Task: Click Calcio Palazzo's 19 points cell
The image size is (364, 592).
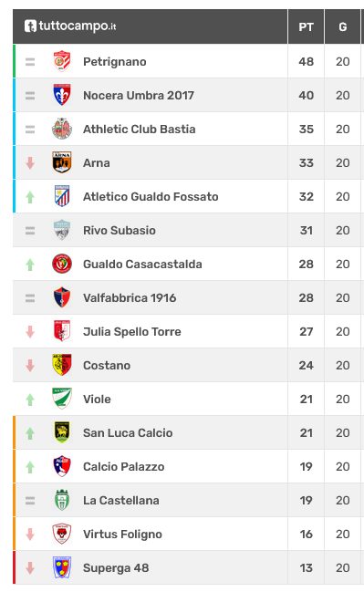Action: (306, 467)
